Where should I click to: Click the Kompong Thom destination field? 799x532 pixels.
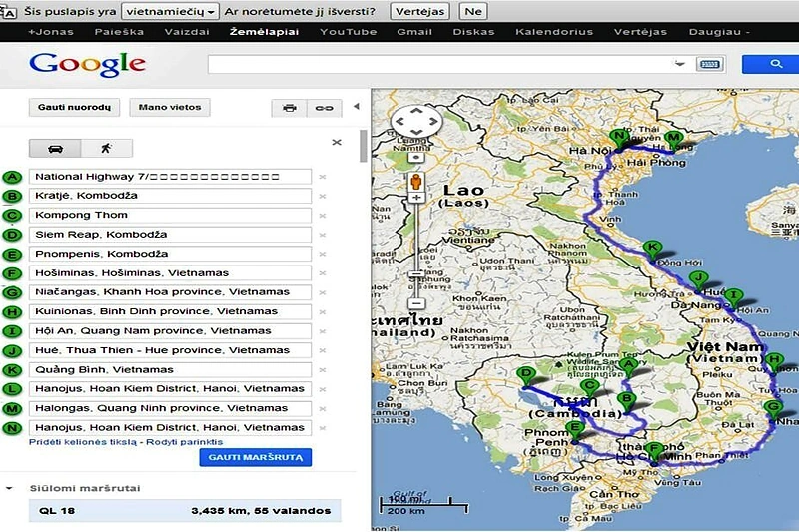click(169, 215)
